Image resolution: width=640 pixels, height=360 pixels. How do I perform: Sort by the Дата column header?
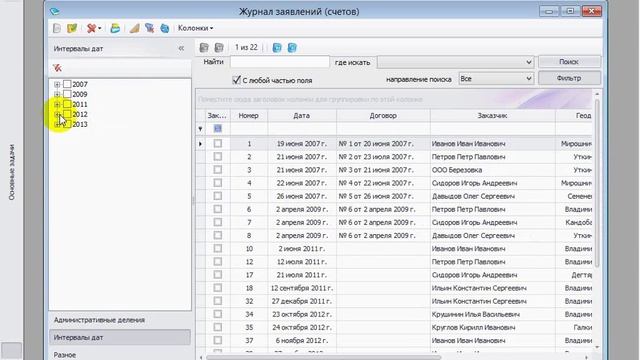302,116
